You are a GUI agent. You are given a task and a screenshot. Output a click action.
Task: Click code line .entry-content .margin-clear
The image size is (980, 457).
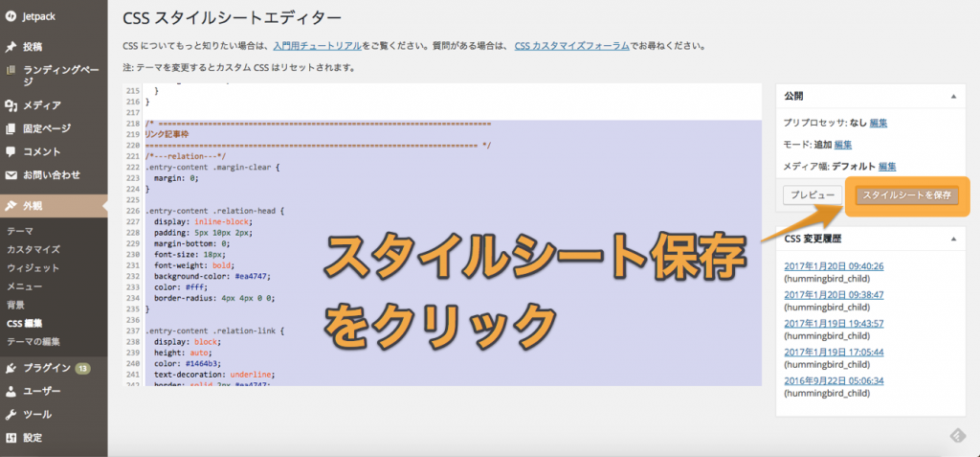coord(213,167)
